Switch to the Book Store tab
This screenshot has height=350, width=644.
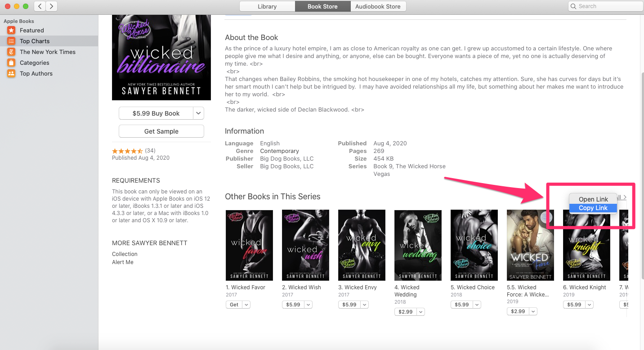(x=322, y=6)
